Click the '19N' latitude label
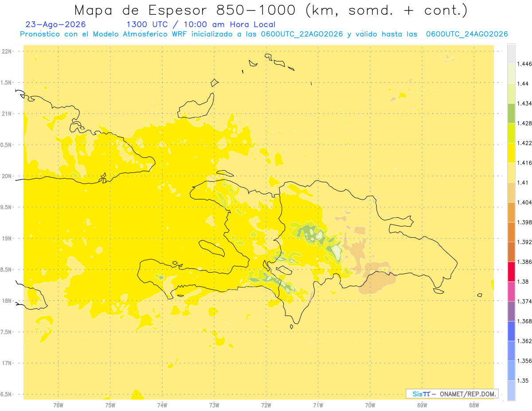This screenshot has height=411, width=532. [7, 239]
